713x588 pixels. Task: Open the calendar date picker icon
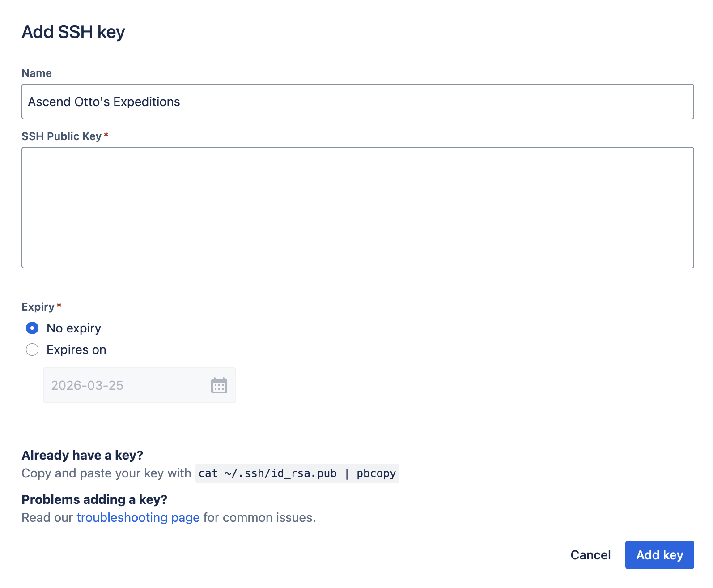[x=219, y=385]
